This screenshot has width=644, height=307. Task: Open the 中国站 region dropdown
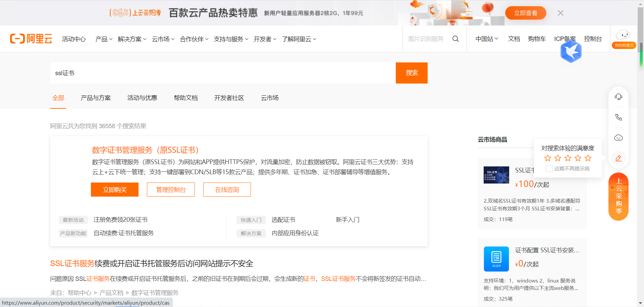click(x=487, y=39)
